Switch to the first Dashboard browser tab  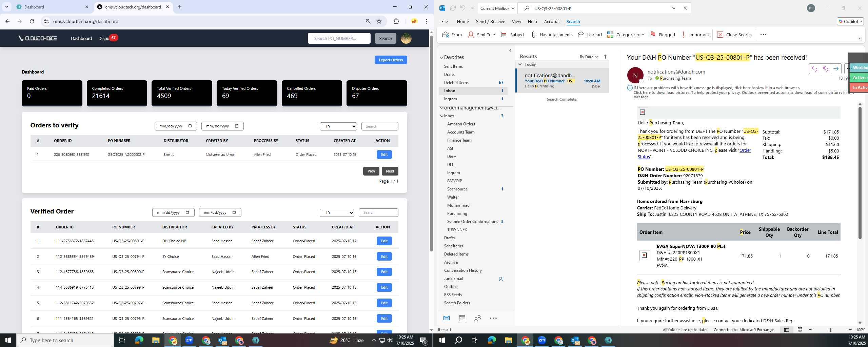click(51, 7)
